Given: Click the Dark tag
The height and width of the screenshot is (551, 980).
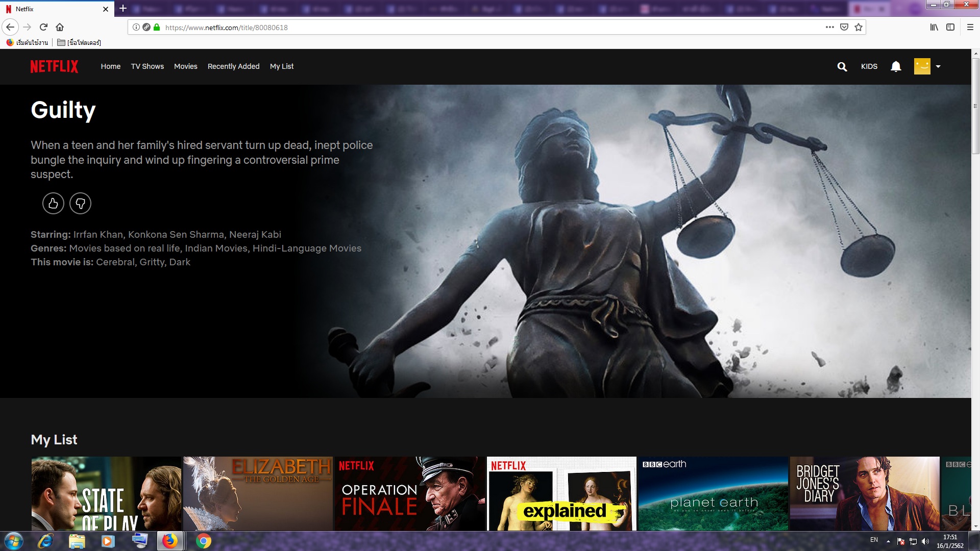Looking at the screenshot, I should coord(180,262).
